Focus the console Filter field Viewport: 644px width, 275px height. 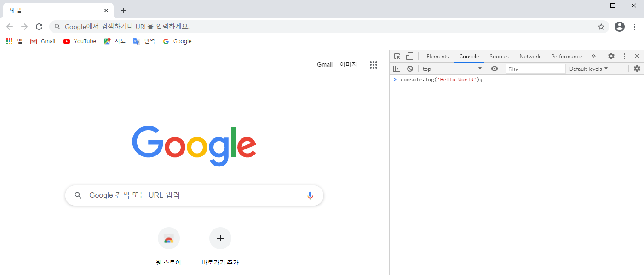(x=536, y=69)
